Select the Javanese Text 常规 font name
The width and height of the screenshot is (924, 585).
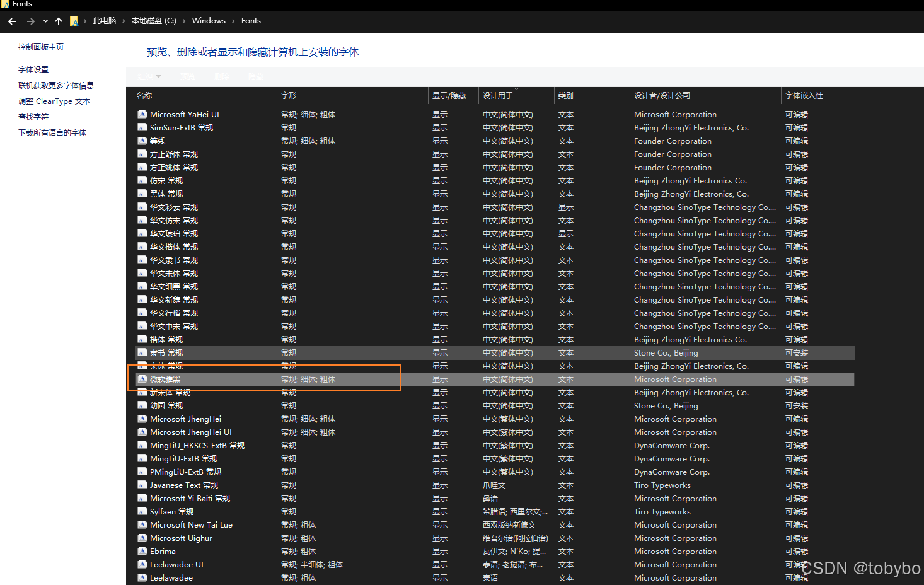coord(184,485)
